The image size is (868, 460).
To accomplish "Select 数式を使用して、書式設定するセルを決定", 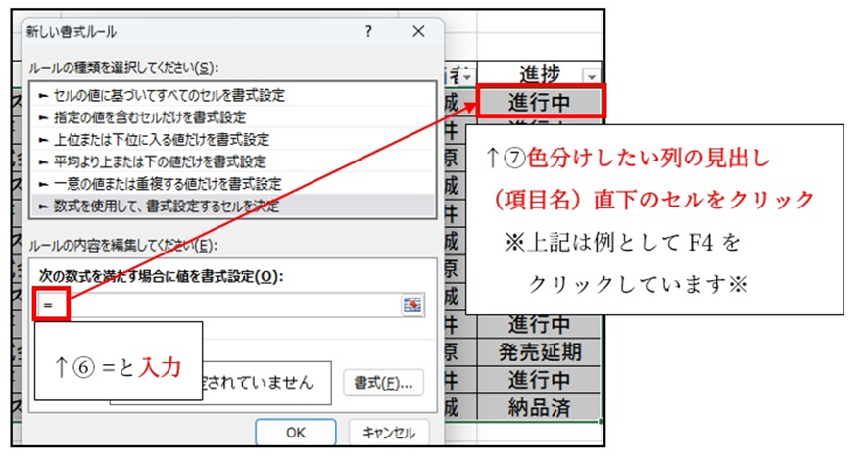I will [x=162, y=205].
